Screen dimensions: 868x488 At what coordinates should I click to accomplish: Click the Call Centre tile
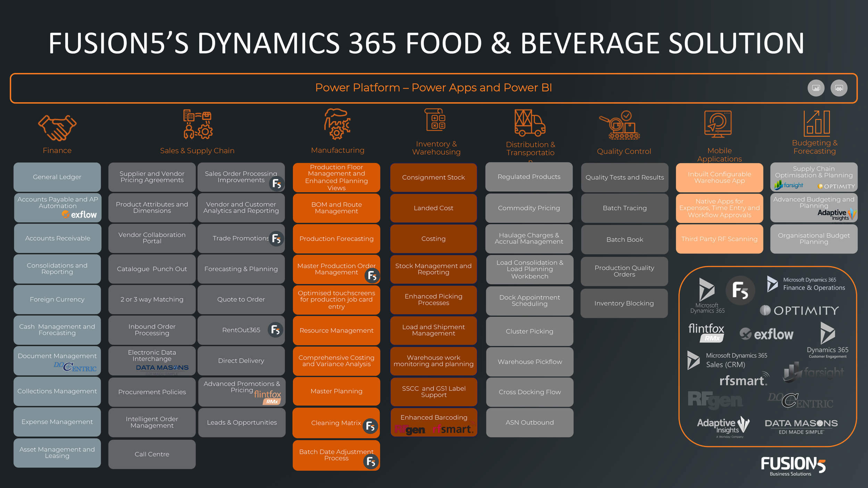coord(152,454)
